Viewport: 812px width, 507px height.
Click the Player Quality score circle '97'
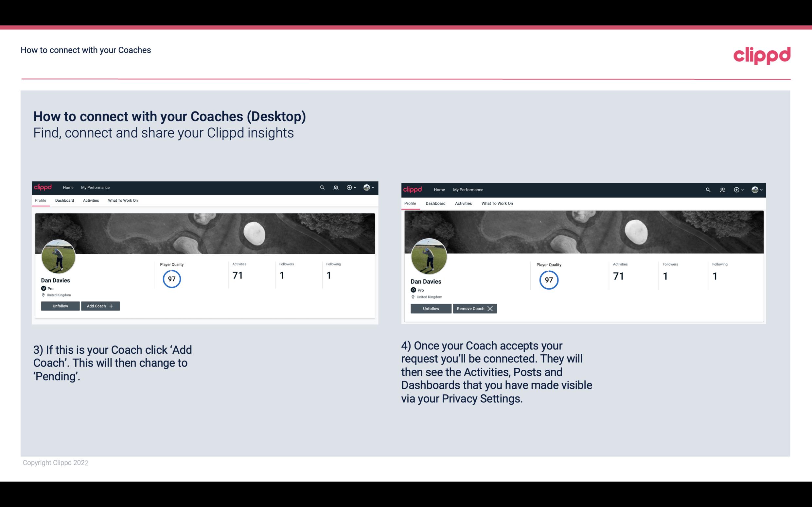(x=171, y=279)
